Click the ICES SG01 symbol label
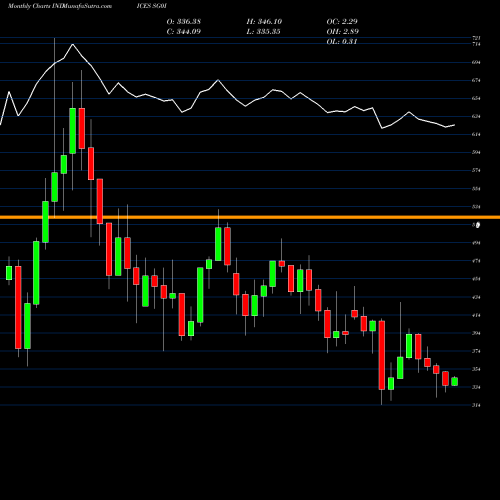500x500 pixels. tap(152, 6)
